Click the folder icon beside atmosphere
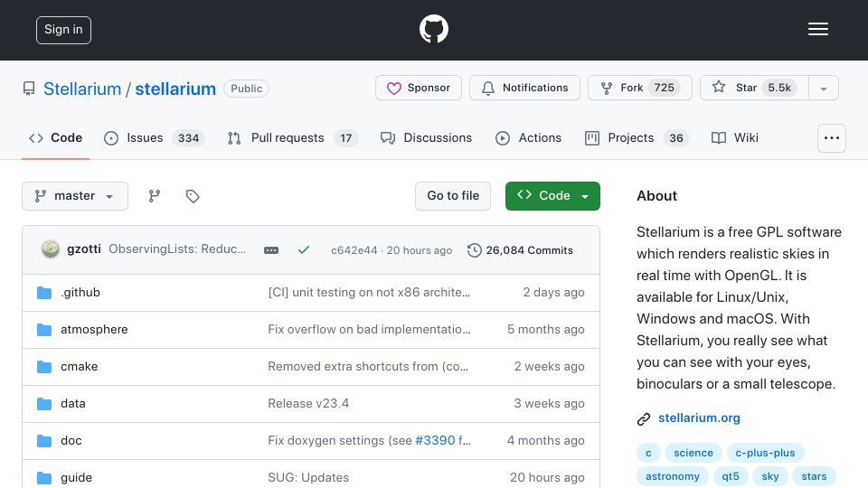This screenshot has height=488, width=868. pos(44,330)
